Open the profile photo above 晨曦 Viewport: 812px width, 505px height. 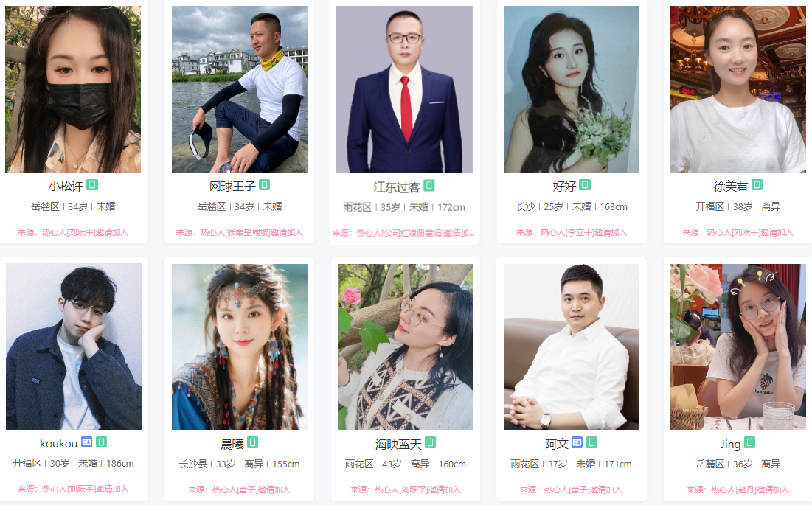coord(239,346)
